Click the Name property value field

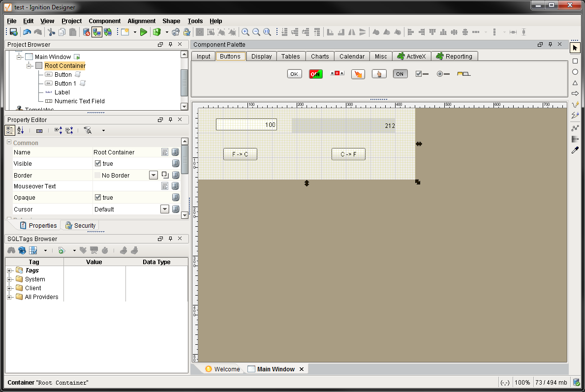tap(126, 152)
